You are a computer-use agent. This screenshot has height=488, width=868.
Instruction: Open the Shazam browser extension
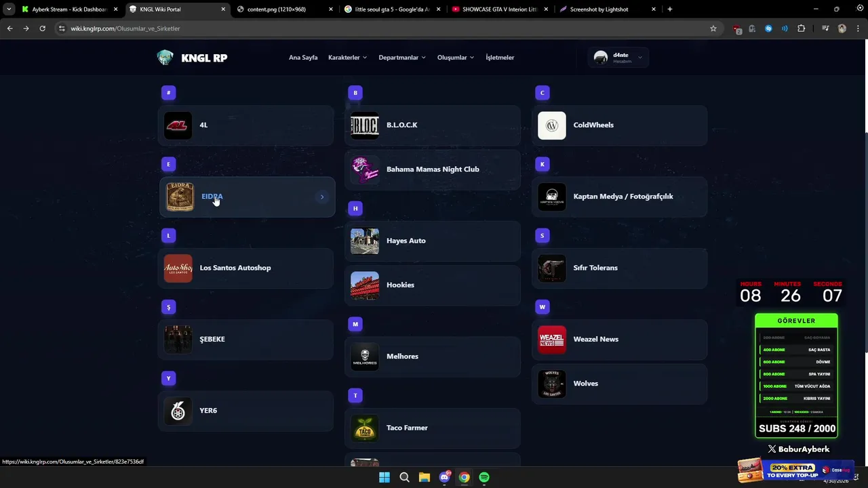pos(768,28)
